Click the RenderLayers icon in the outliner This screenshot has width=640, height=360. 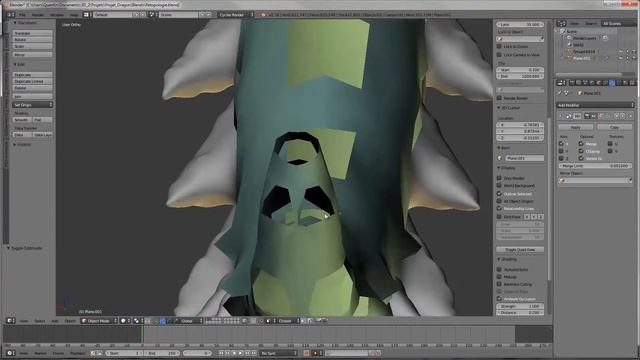click(x=569, y=38)
